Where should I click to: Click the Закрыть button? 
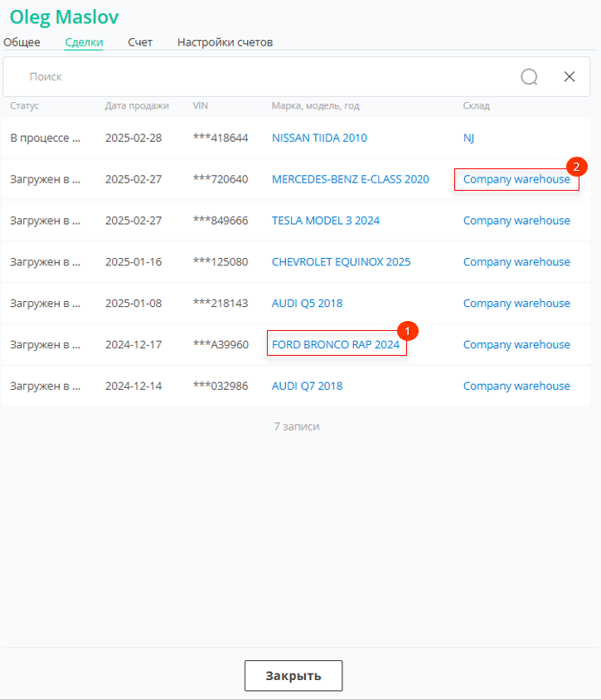point(293,676)
